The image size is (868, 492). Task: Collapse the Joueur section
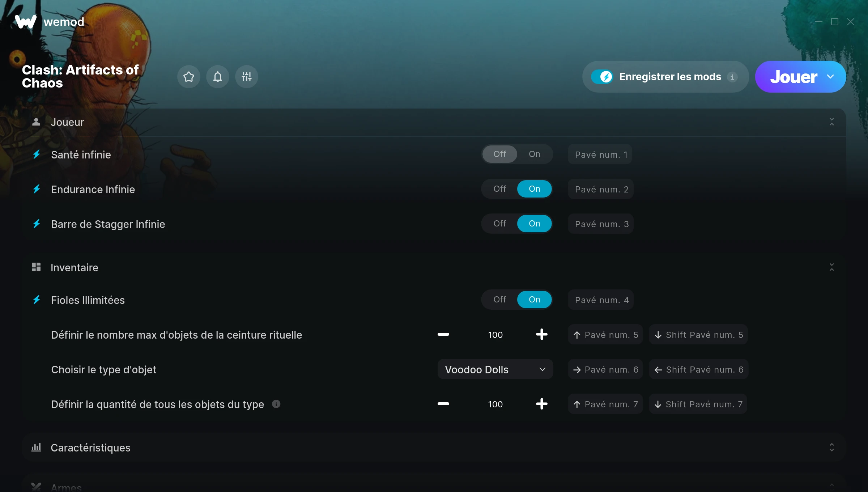click(831, 122)
